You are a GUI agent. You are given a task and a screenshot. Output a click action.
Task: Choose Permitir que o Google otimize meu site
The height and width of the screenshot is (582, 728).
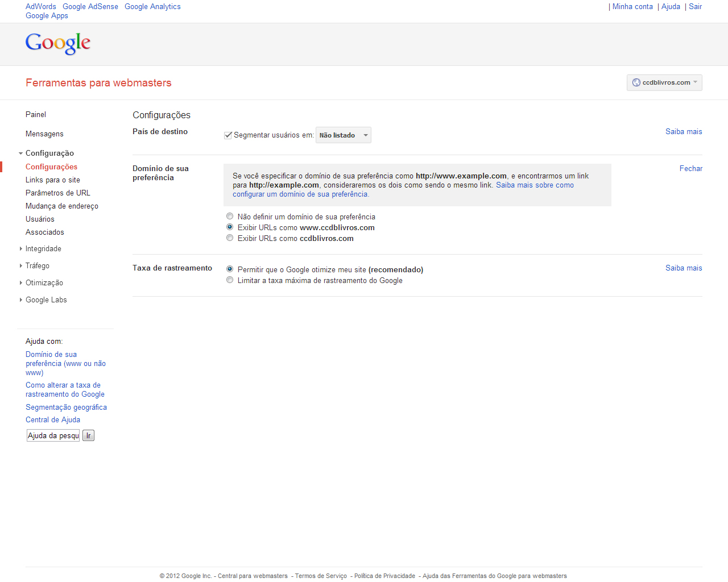(x=230, y=269)
